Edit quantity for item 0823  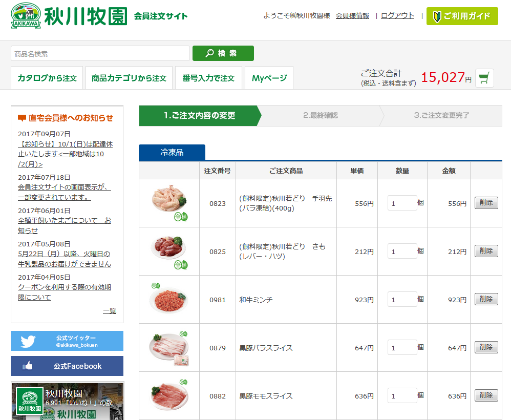(402, 203)
